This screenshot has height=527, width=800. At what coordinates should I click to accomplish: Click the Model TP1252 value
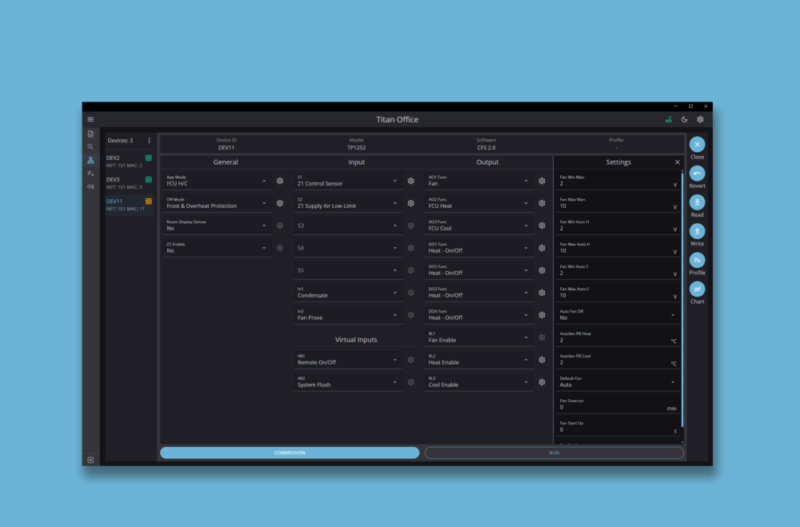coord(356,147)
